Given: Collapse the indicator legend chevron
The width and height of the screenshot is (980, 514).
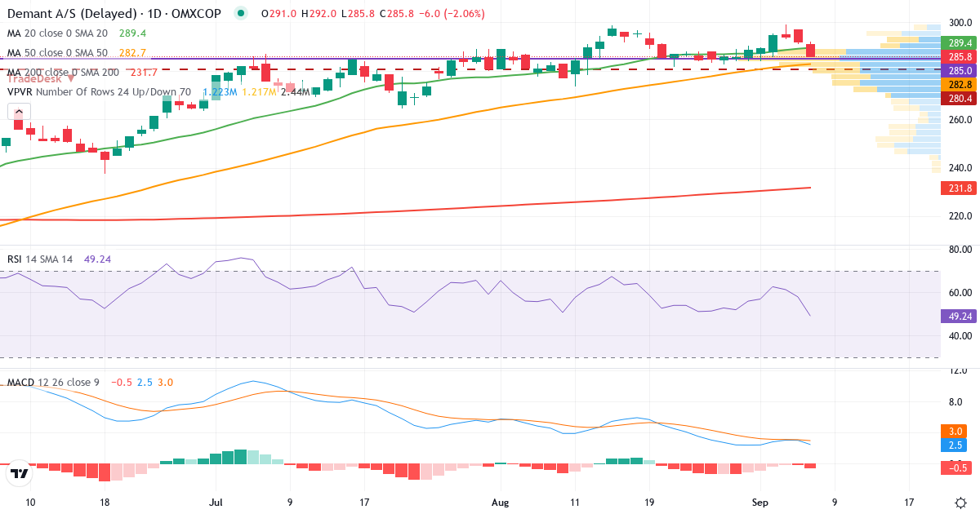Looking at the screenshot, I should [20, 113].
